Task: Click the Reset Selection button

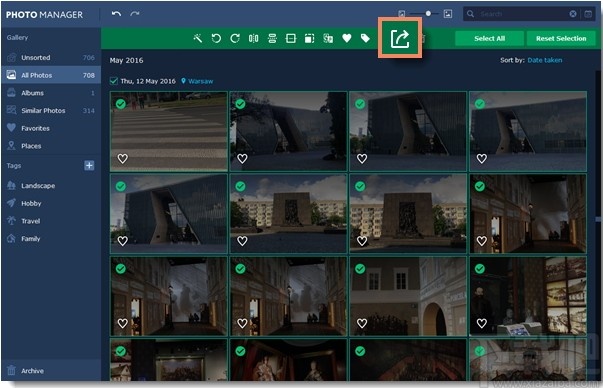Action: click(x=561, y=38)
